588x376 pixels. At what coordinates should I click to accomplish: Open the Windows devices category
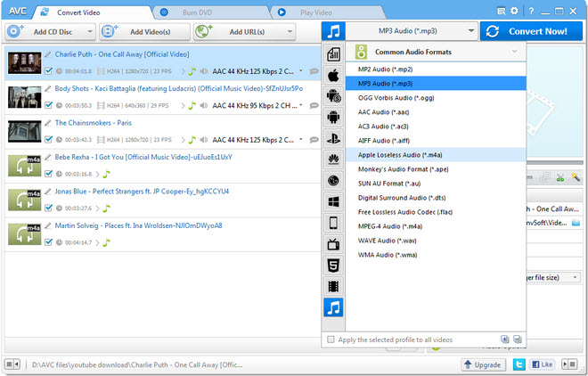[x=333, y=201]
